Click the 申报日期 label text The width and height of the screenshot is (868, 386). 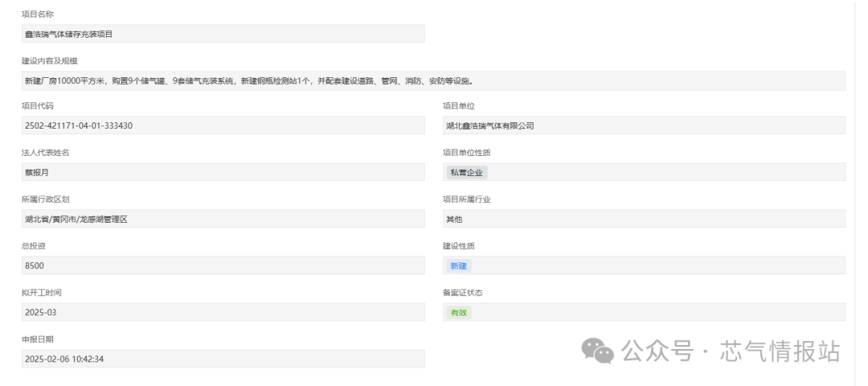click(x=38, y=339)
